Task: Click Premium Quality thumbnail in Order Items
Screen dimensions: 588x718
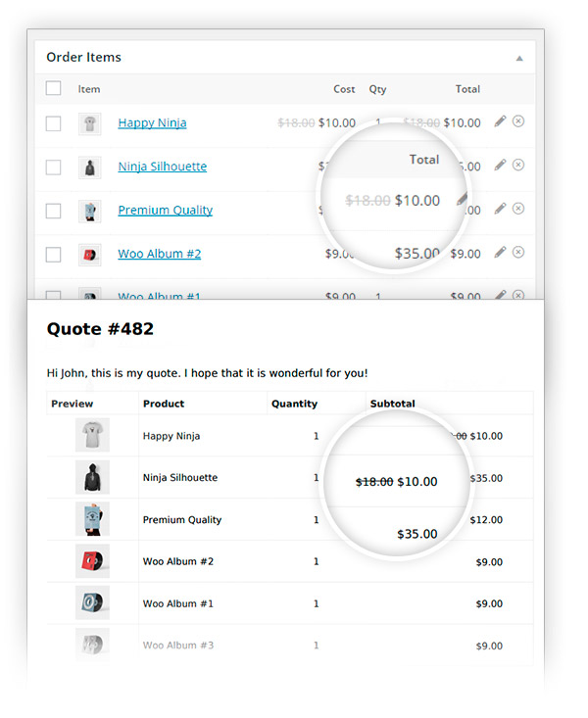Action: coord(90,212)
